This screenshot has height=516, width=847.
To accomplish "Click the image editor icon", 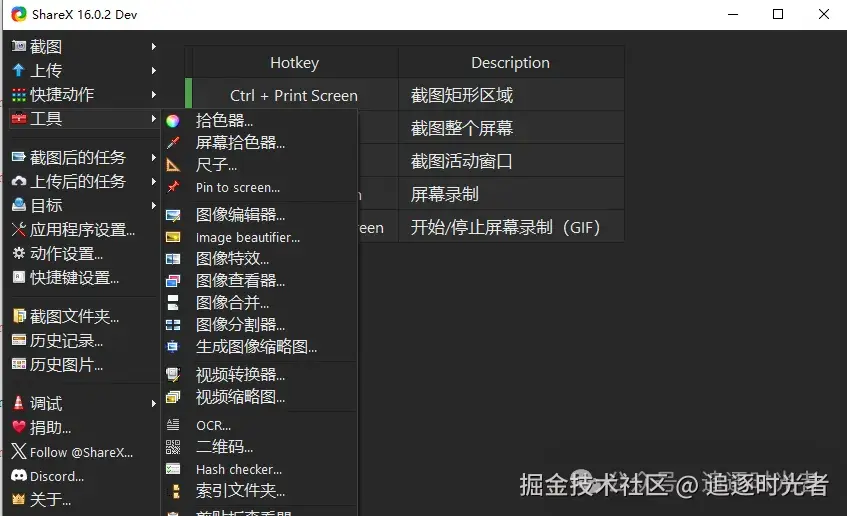I will point(173,216).
